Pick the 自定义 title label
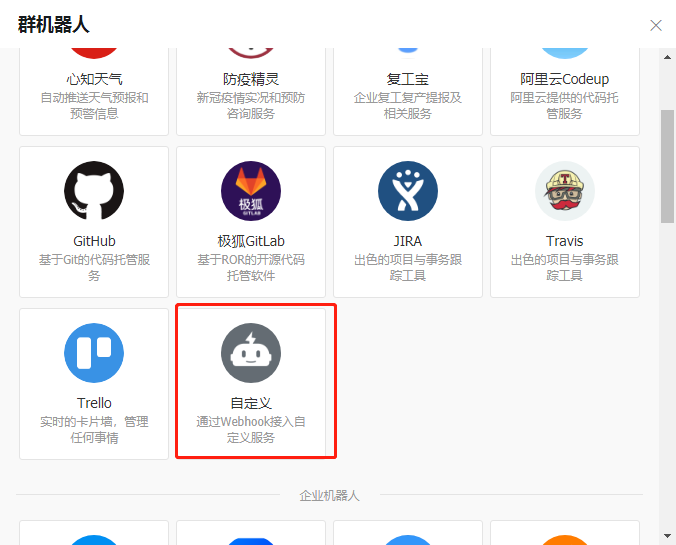This screenshot has width=676, height=545. (251, 403)
